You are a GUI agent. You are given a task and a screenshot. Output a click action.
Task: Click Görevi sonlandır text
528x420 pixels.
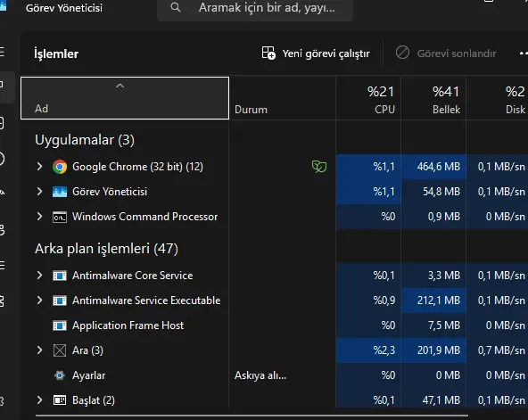click(x=457, y=54)
